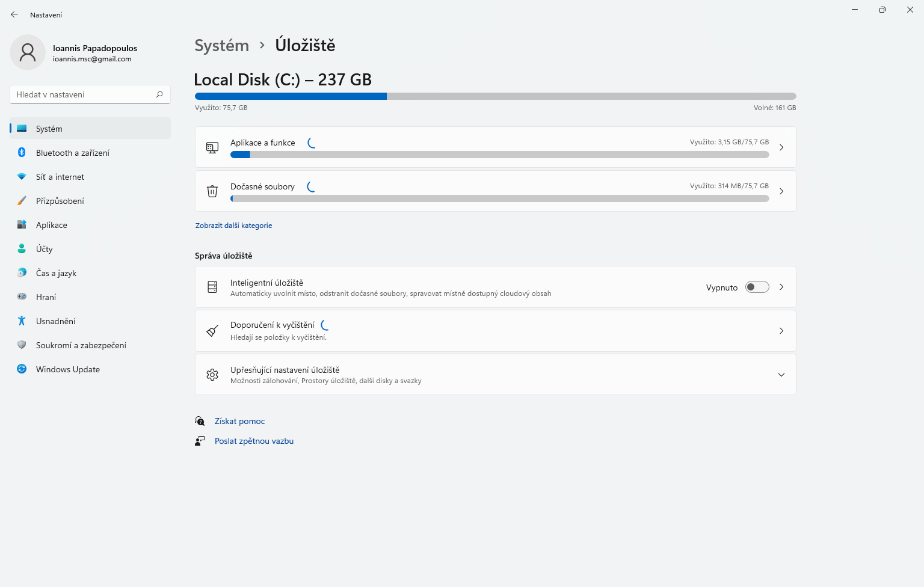This screenshot has width=924, height=587.
Task: Click the Doporučení k vyčištění broom icon
Action: (x=212, y=331)
